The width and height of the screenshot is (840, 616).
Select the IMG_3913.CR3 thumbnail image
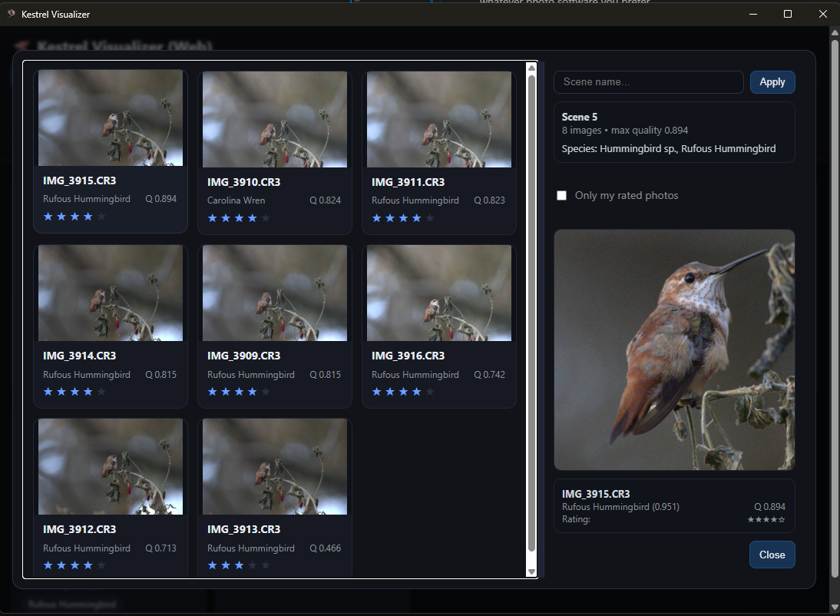pyautogui.click(x=274, y=466)
